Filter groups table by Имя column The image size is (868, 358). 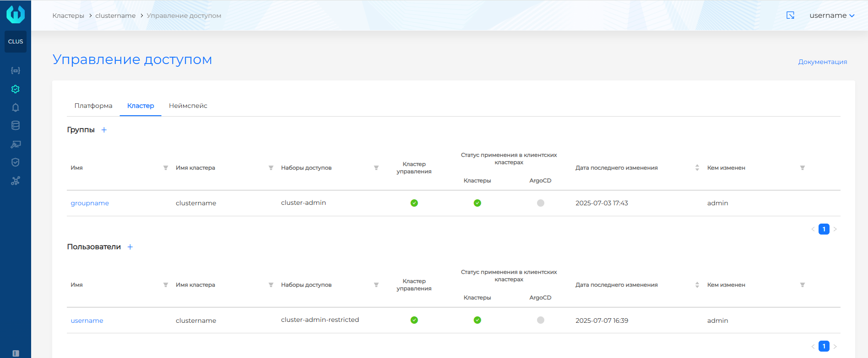coord(166,168)
